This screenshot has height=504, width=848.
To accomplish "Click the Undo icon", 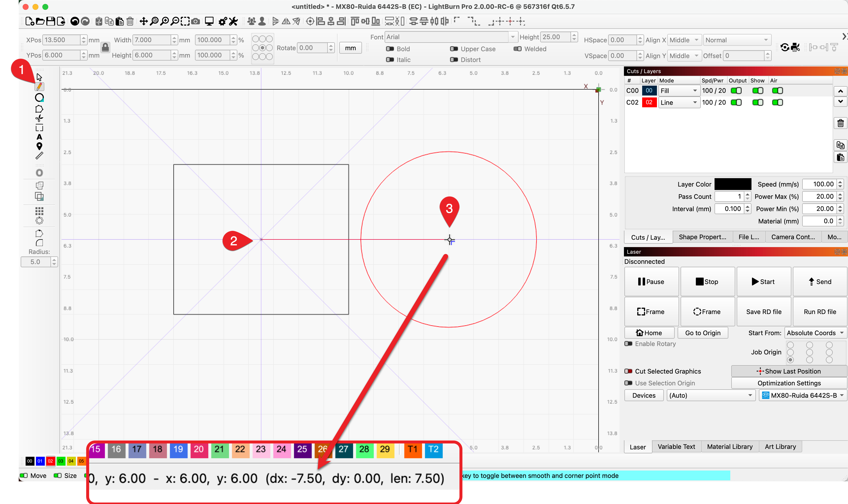I will click(75, 21).
